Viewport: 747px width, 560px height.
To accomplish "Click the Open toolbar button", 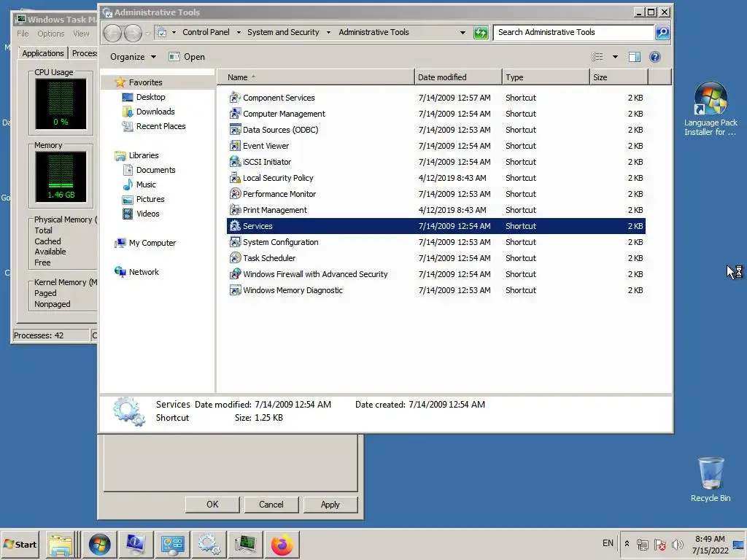I will pyautogui.click(x=187, y=57).
